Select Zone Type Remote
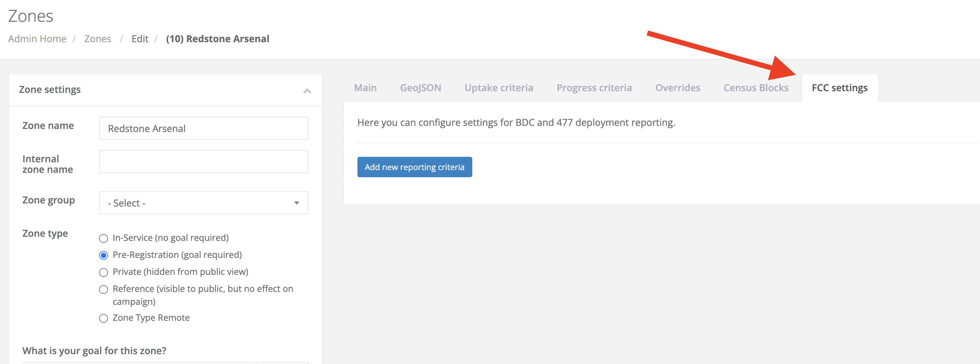Screen dimensions: 980x364 click(103, 318)
